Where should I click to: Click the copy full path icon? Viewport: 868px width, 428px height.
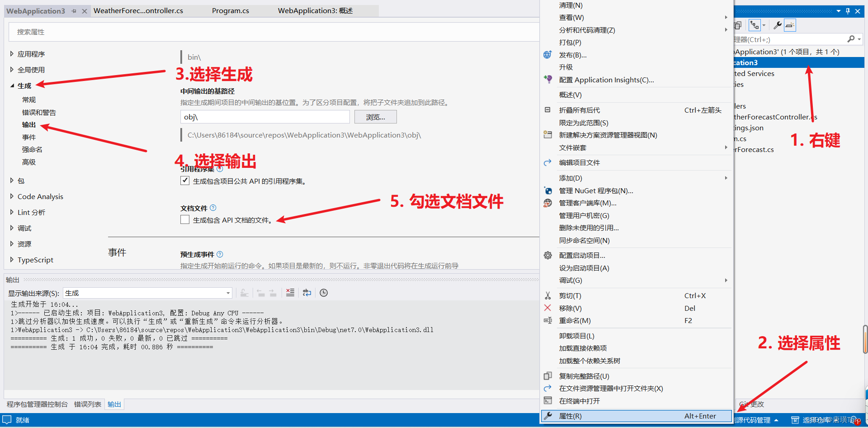[547, 376]
